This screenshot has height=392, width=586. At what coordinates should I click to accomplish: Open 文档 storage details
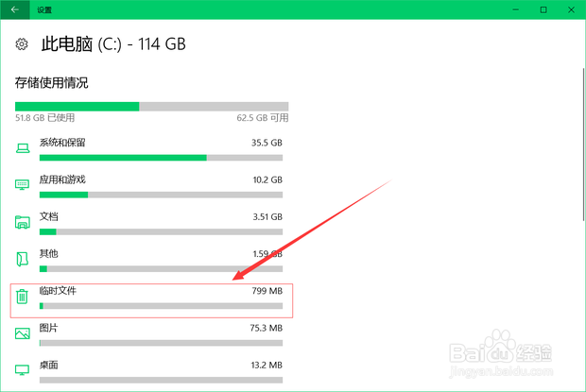click(151, 223)
